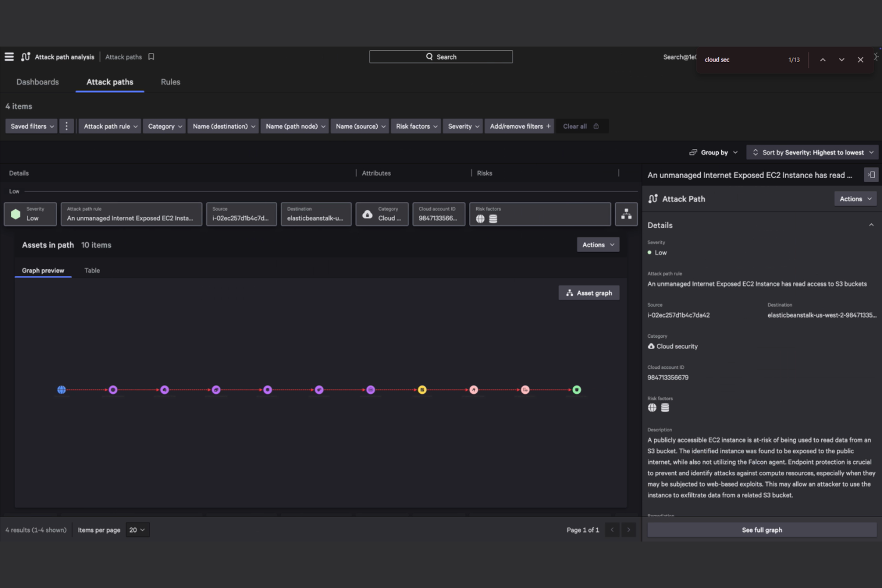Click the See full graph button

761,529
